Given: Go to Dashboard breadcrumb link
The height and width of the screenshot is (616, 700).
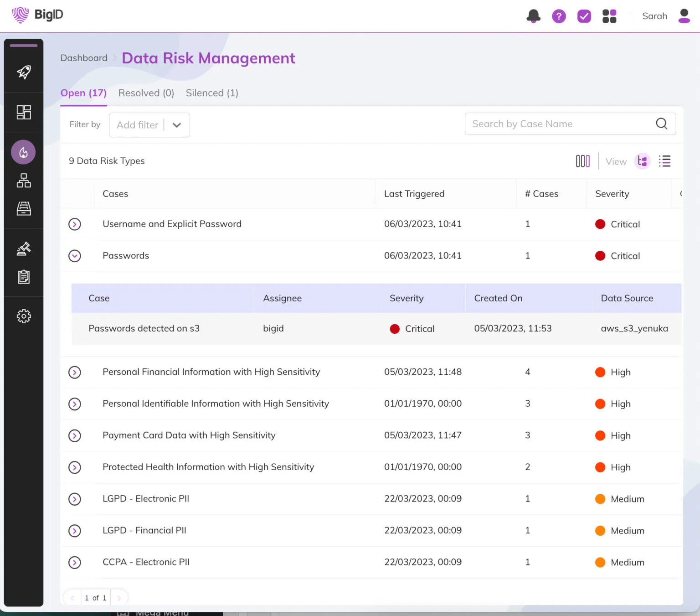Looking at the screenshot, I should pos(84,58).
